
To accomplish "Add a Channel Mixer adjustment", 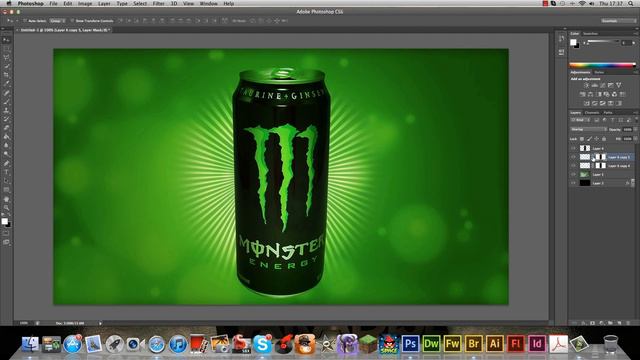I will [614, 94].
